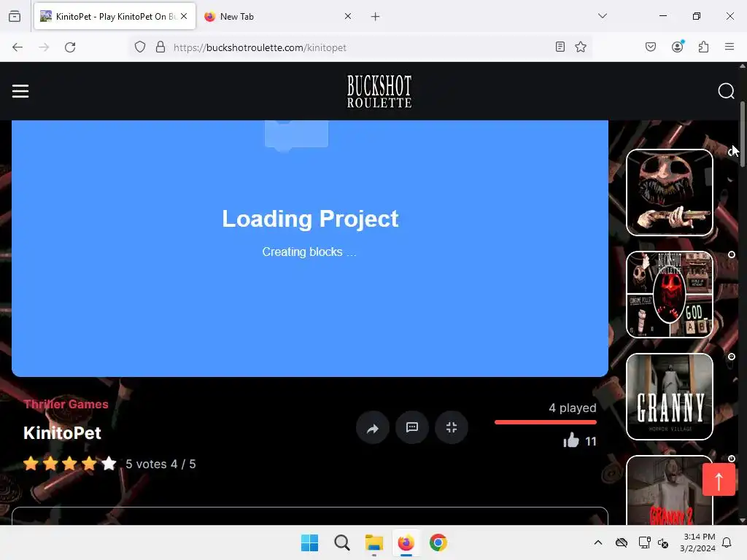
Task: Open the Firefox application menu
Action: [729, 47]
